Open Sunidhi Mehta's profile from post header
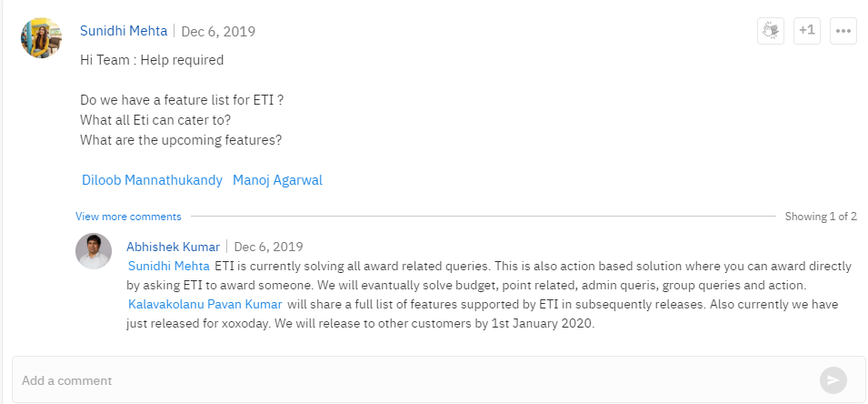Image resolution: width=868 pixels, height=404 pixels. coord(124,30)
